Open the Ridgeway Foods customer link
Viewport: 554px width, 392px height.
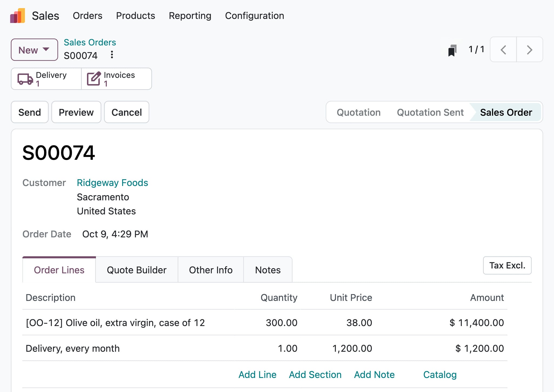[x=112, y=183]
